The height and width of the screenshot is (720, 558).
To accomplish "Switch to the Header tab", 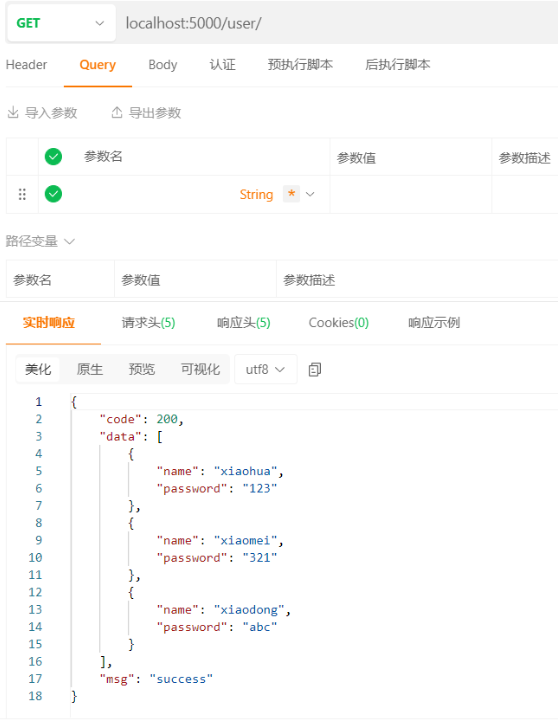I will tap(27, 65).
